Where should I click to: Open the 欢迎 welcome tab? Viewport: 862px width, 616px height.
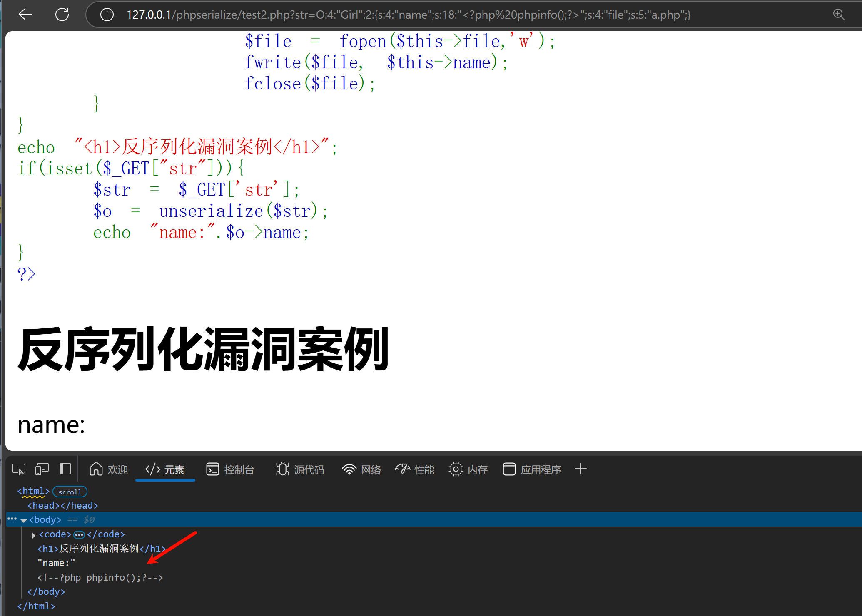109,469
